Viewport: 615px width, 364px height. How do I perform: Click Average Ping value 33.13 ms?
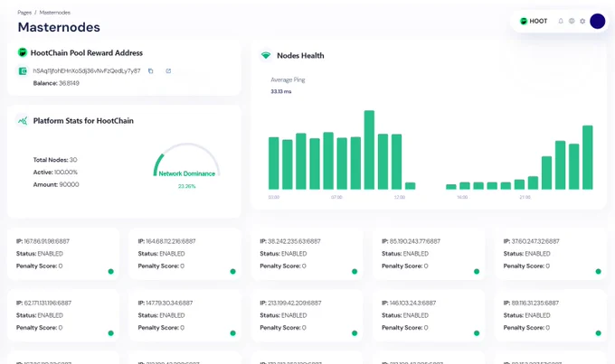coord(281,91)
